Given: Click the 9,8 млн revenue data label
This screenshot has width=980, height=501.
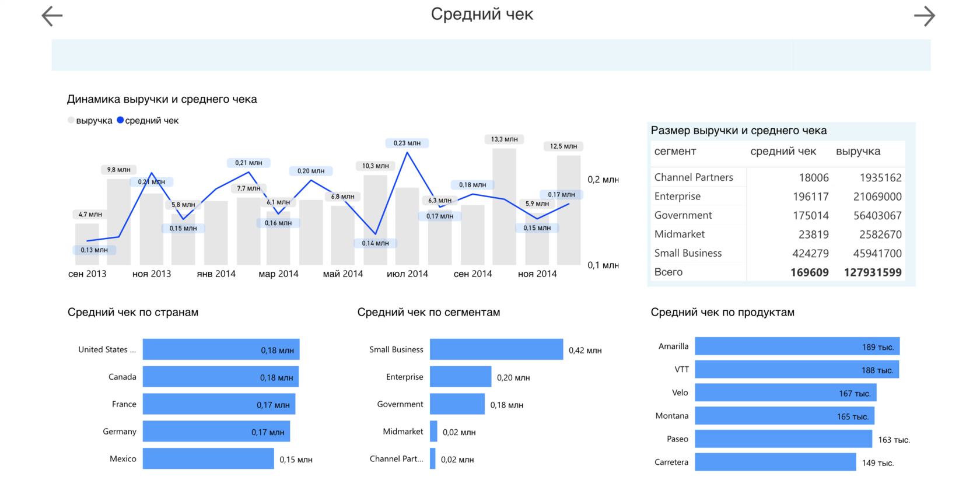Looking at the screenshot, I should pyautogui.click(x=118, y=170).
